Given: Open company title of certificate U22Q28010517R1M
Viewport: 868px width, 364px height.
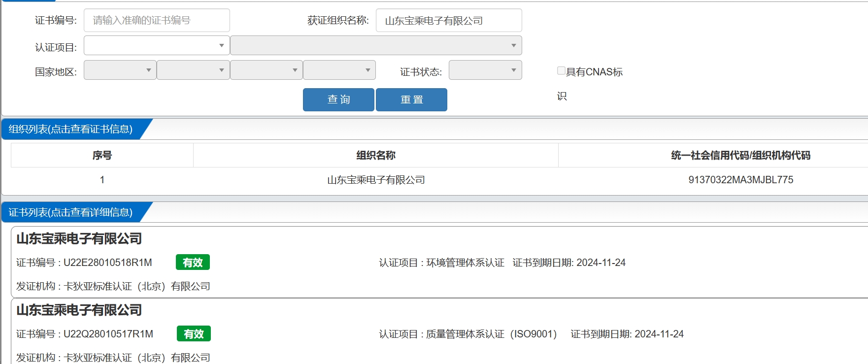Looking at the screenshot, I should 79,310.
